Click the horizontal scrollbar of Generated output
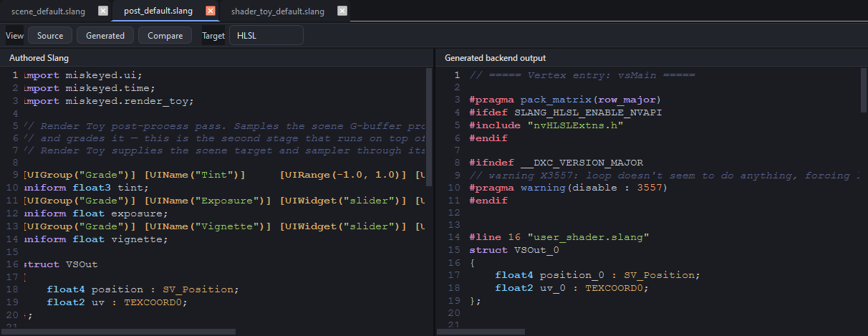Image resolution: width=868 pixels, height=336 pixels. pyautogui.click(x=482, y=332)
